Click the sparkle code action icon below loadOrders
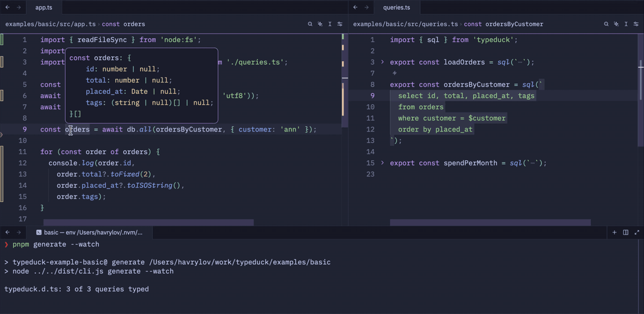This screenshot has width=644, height=314. point(394,73)
